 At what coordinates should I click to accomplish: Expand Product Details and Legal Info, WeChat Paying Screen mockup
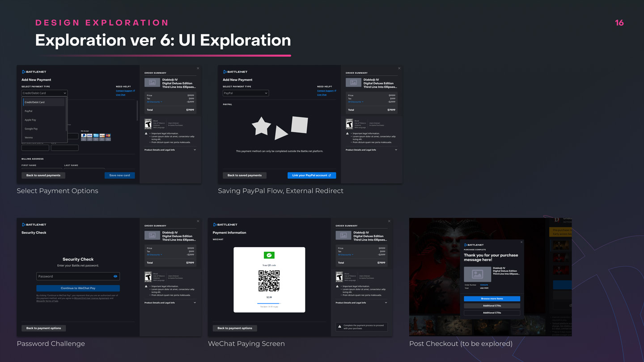point(361,303)
